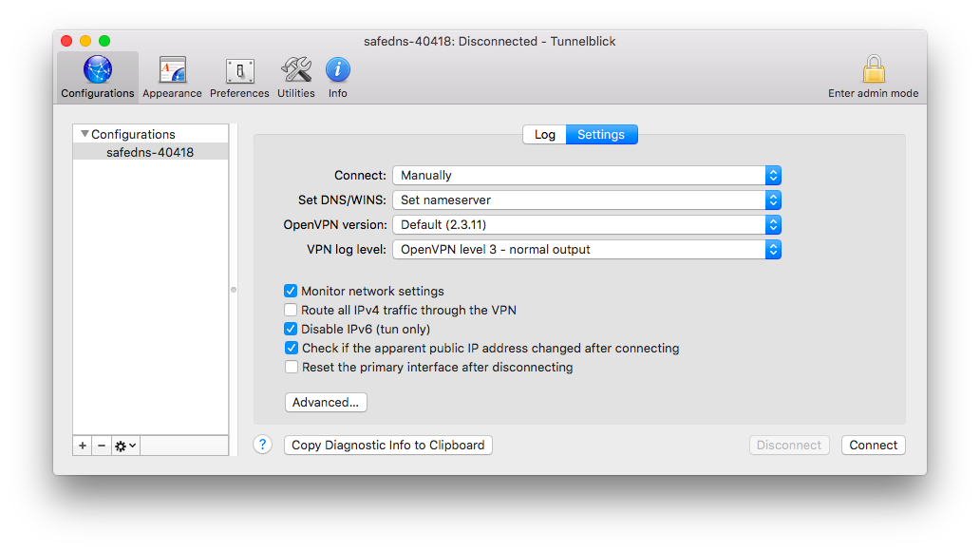Click the help question mark icon

[x=262, y=445]
